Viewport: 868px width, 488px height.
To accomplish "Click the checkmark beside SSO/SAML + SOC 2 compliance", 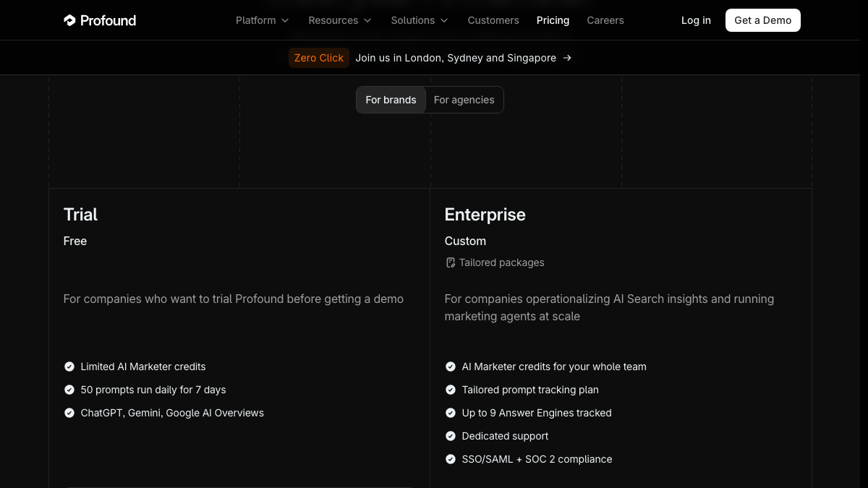I will point(450,459).
